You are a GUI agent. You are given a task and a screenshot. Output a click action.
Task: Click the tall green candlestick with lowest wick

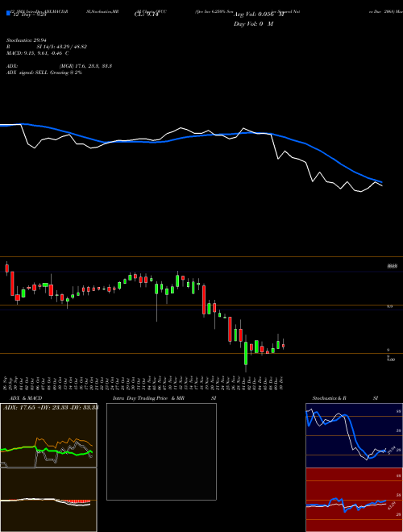[x=246, y=353]
